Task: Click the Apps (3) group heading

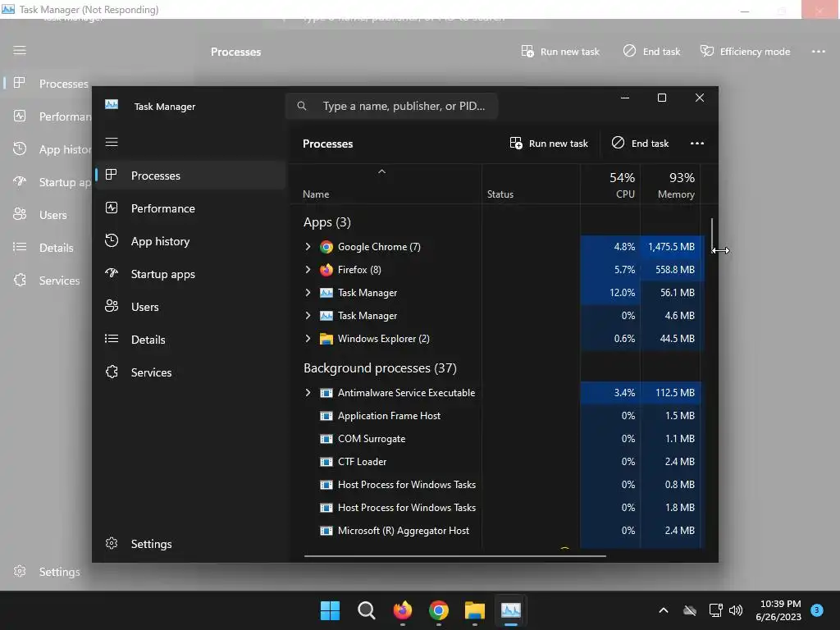Action: [326, 221]
